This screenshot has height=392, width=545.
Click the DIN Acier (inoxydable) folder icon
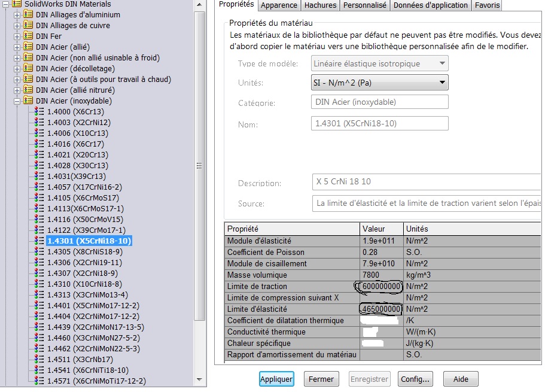point(28,101)
